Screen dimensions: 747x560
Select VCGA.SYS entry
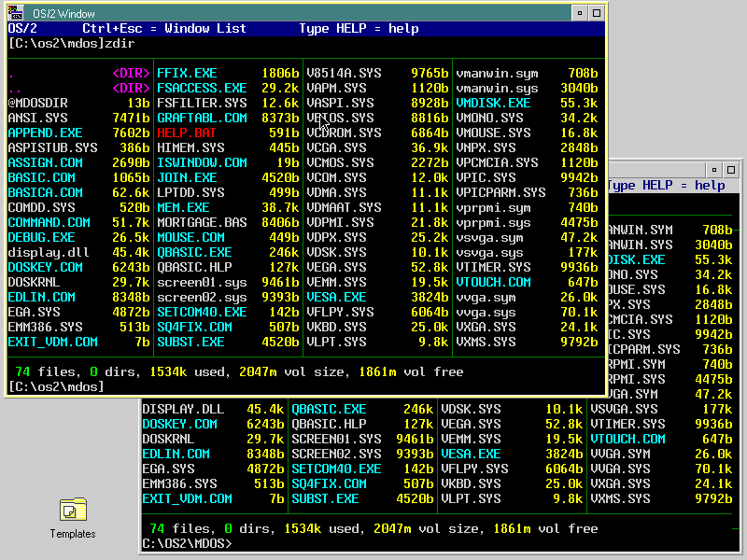pyautogui.click(x=336, y=147)
